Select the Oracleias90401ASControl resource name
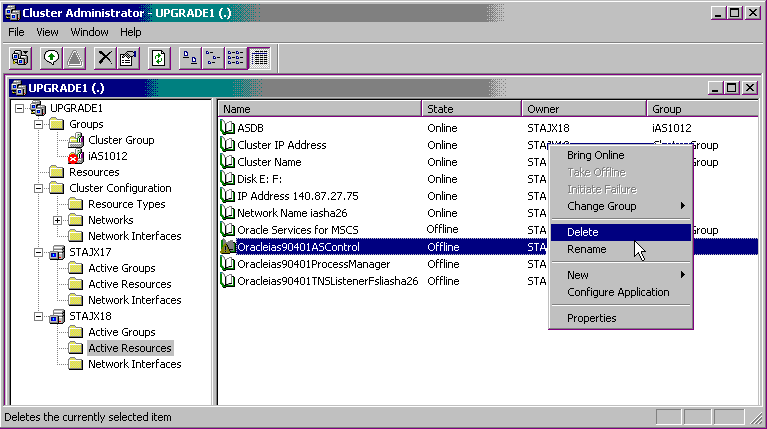The height and width of the screenshot is (429, 767). click(x=298, y=247)
